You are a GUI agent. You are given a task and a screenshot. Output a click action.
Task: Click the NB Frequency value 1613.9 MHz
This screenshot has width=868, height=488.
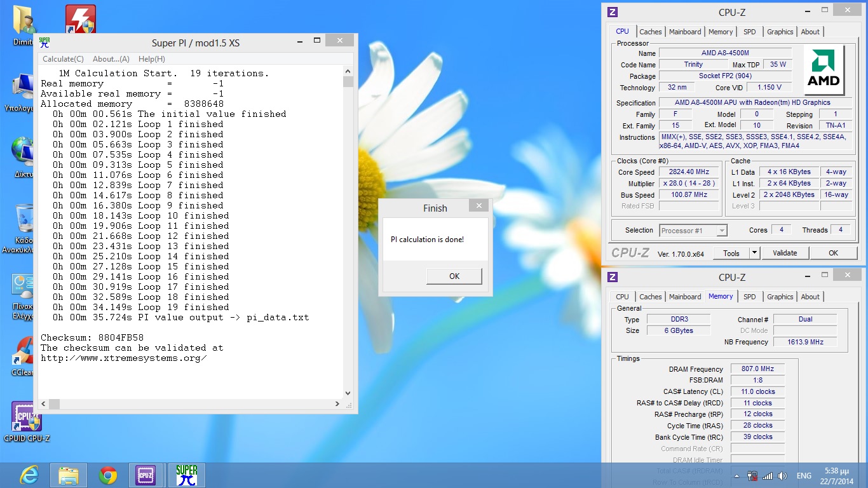(x=805, y=342)
